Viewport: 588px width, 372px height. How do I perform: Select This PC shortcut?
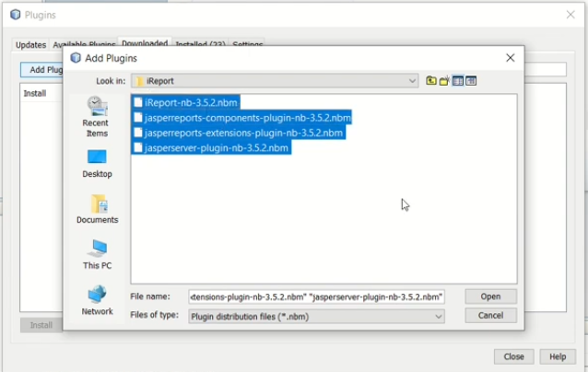[97, 254]
